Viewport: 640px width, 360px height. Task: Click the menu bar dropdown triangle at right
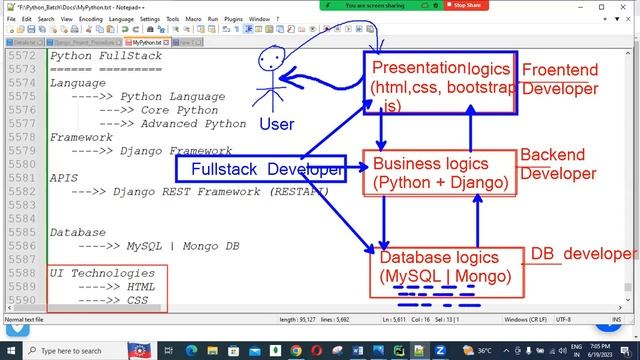point(617,19)
